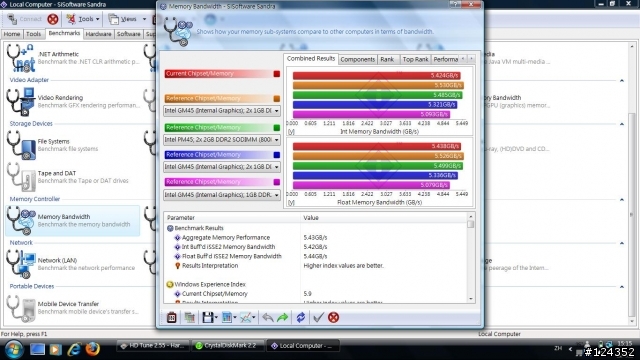Viewport: 640px width, 360px height.
Task: Open the save icon's dropdown arrow
Action: 216,318
